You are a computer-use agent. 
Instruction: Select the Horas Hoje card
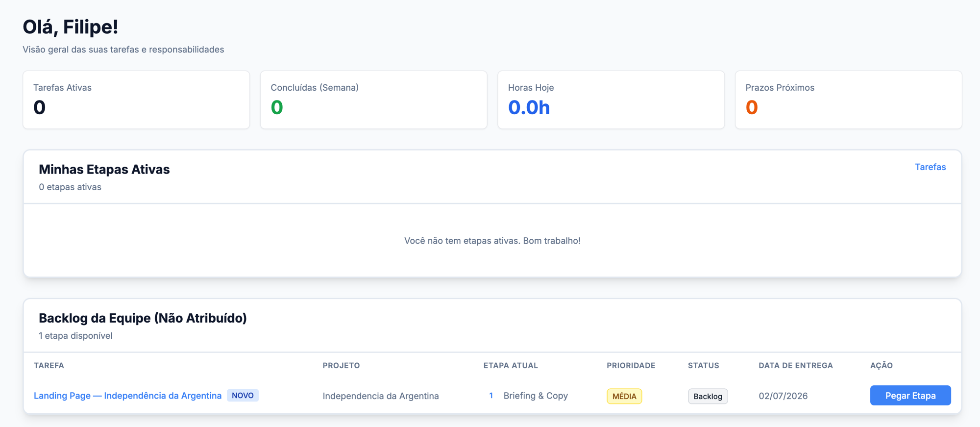click(x=611, y=100)
